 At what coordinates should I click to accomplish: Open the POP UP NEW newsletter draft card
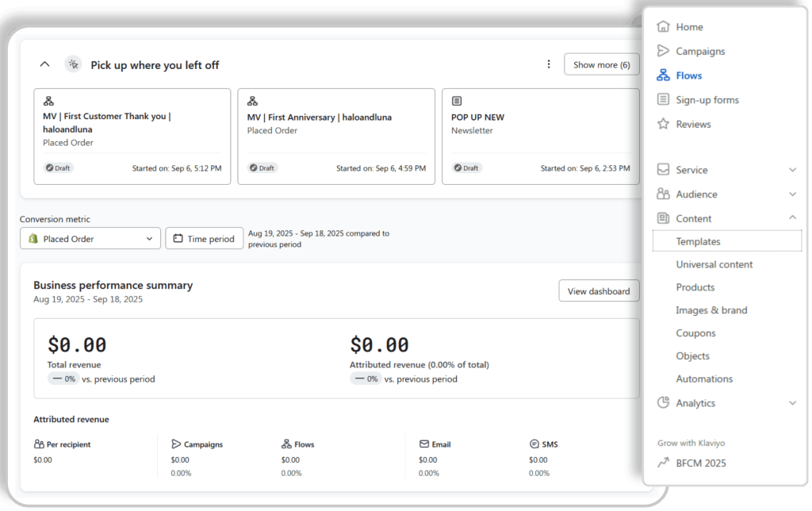[x=540, y=136]
